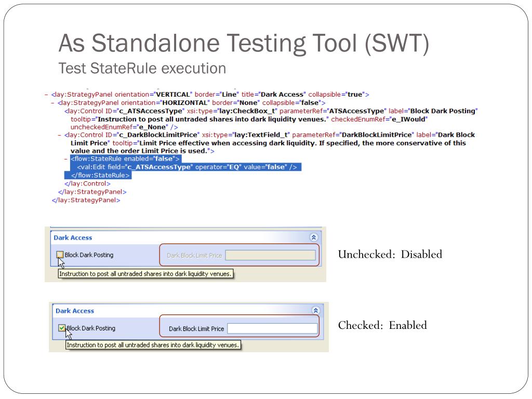Viewport: 532px width, 399px height.
Task: Collapse Dark Access panel with enabled price field
Action: [316, 310]
